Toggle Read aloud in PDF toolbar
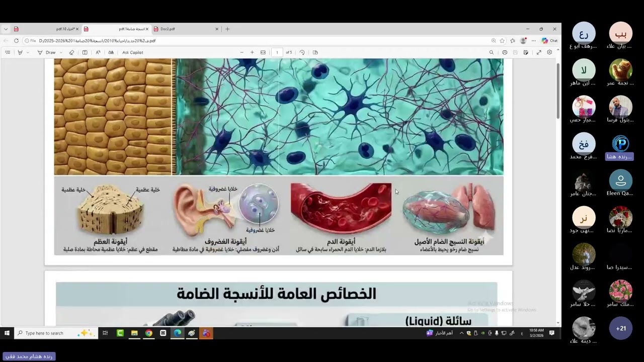This screenshot has height=362, width=644. (x=98, y=52)
